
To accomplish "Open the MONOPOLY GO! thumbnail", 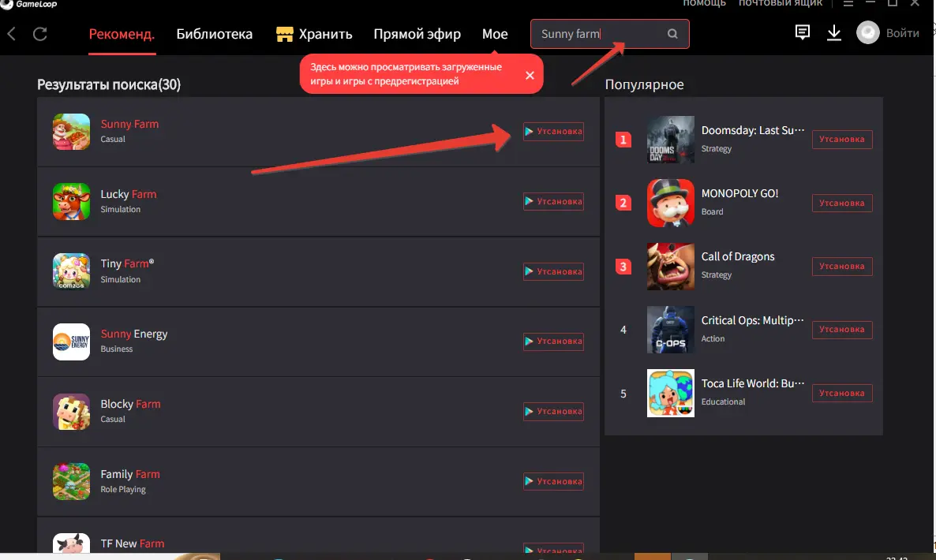I will pyautogui.click(x=670, y=203).
